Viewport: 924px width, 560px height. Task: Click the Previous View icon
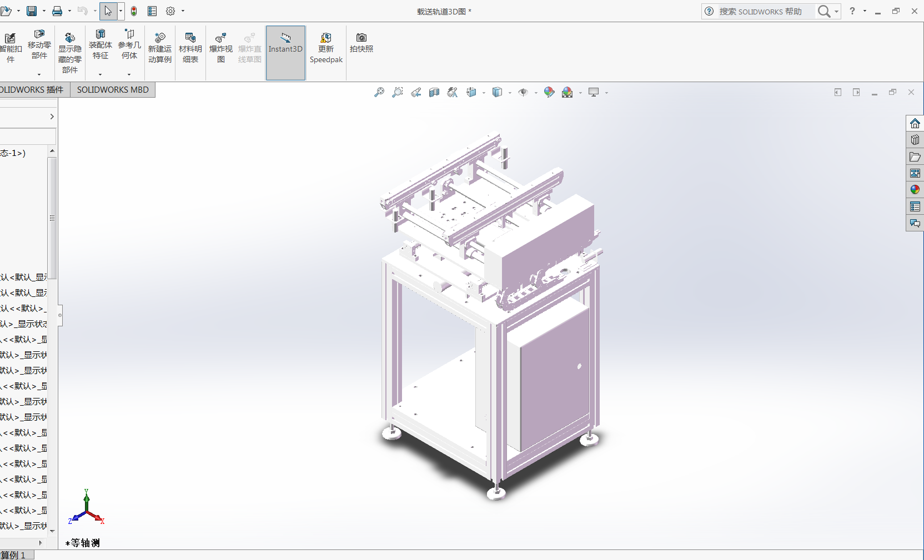pyautogui.click(x=416, y=92)
